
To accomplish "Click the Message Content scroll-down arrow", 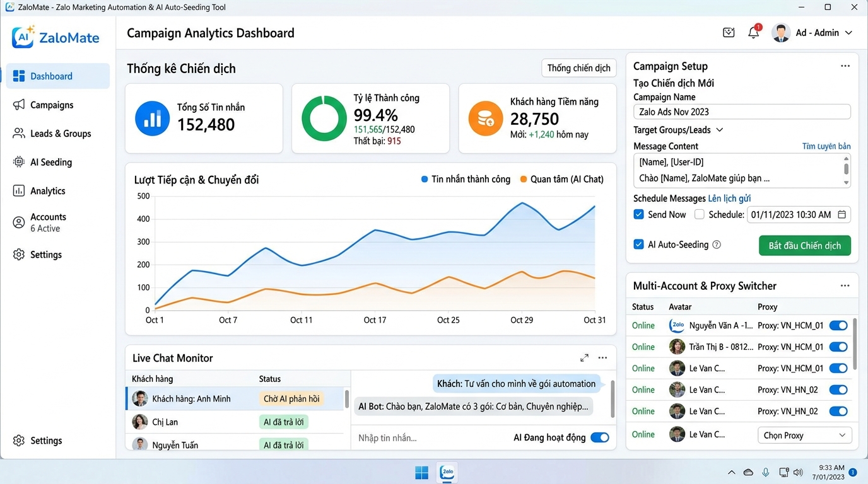I will tap(846, 183).
